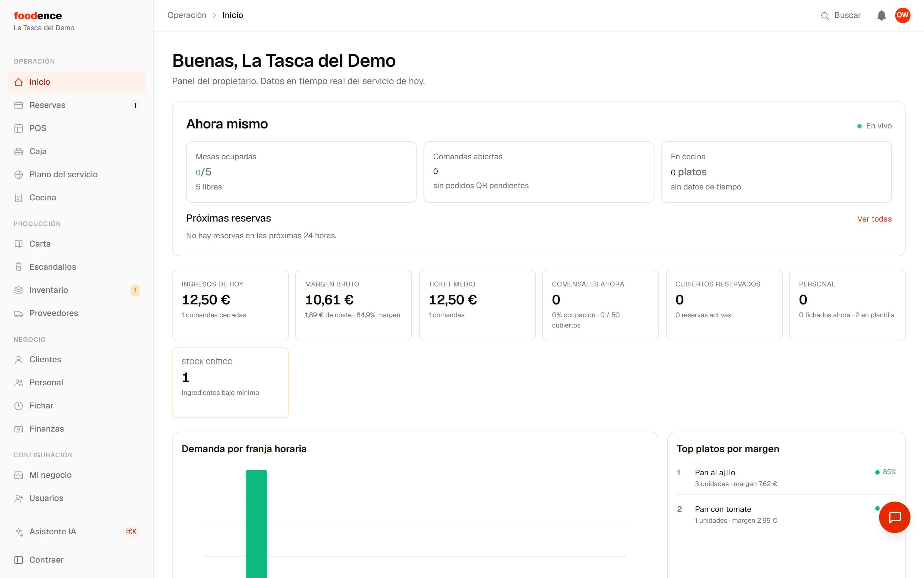Click the Cocina receipt icon
This screenshot has height=578, width=924.
(x=18, y=197)
